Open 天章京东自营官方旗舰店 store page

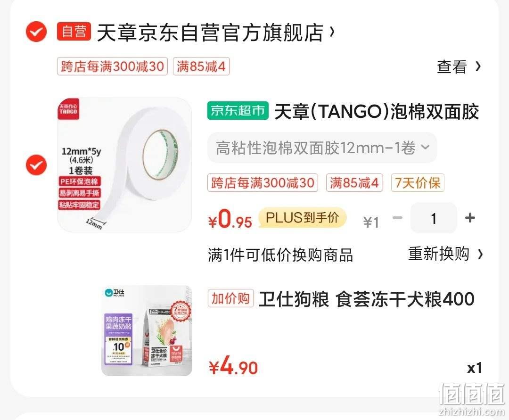point(210,33)
